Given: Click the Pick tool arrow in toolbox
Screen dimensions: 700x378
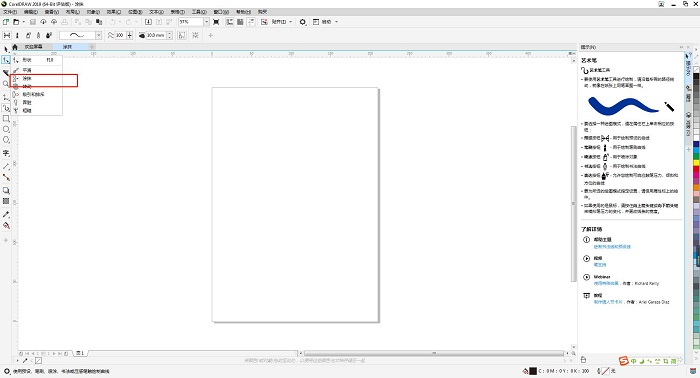Looking at the screenshot, I should [x=6, y=49].
